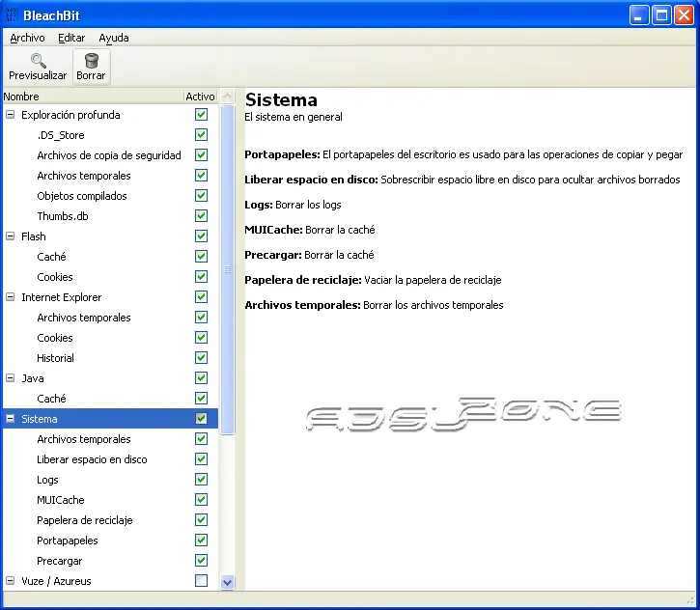Select the Exploración profunda row label

click(70, 115)
